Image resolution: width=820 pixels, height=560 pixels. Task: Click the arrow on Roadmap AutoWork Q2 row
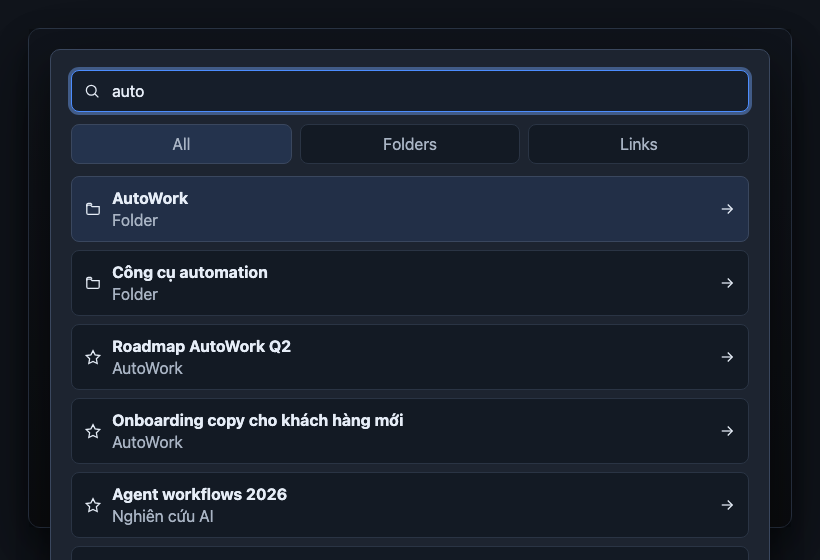[x=727, y=357]
